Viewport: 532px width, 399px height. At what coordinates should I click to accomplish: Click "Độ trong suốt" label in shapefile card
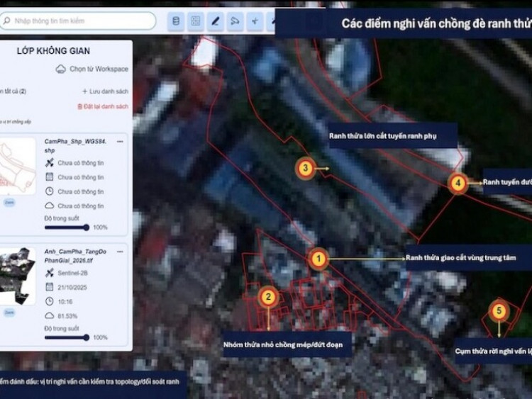(62, 218)
